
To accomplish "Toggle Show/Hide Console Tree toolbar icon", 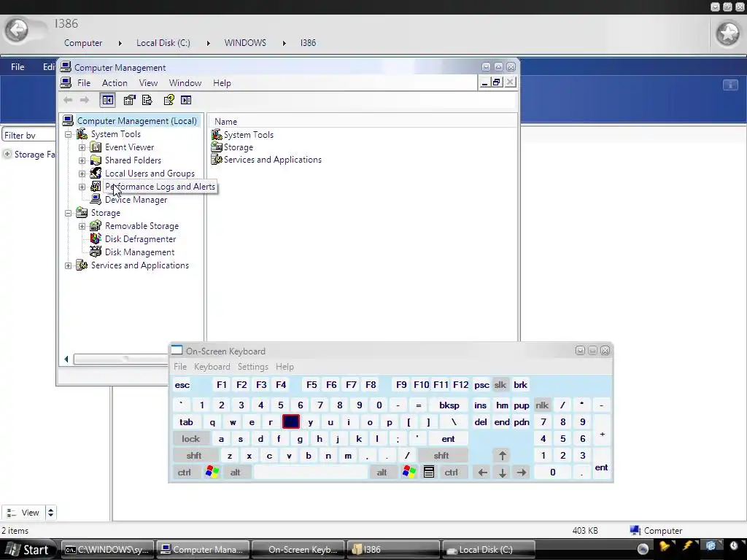I will [x=108, y=100].
